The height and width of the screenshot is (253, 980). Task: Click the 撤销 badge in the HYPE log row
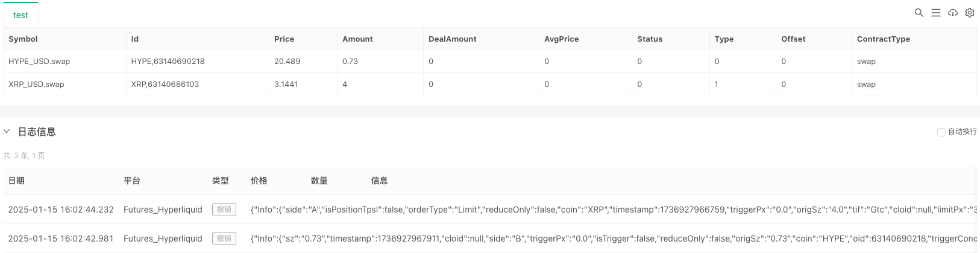point(224,239)
